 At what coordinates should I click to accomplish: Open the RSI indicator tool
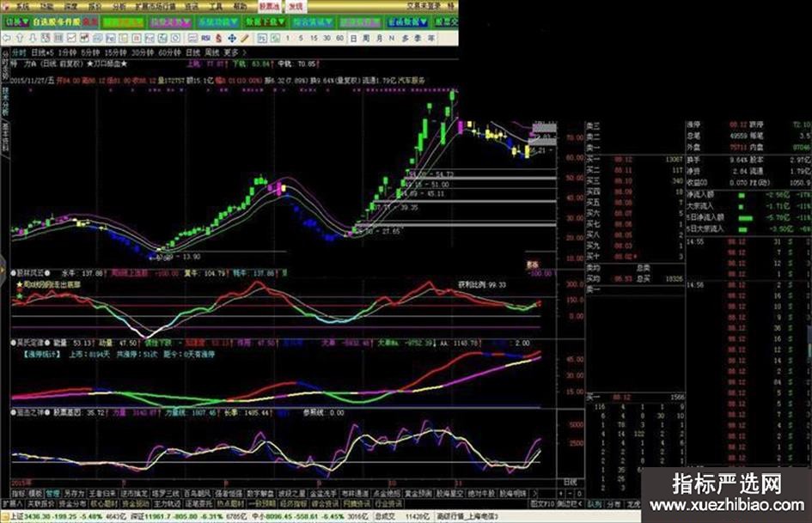[x=205, y=38]
